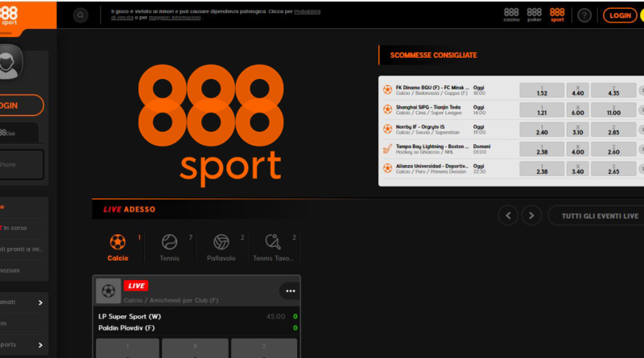Viewport: 644px width, 358px height.
Task: Select away odds 4.35 for FK Dinamo BGU
Action: [x=613, y=90]
